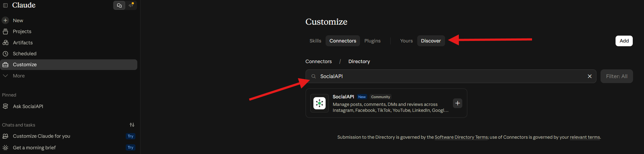Viewport: 644px width, 154px height.
Task: Click the Directory breadcrumb
Action: click(x=359, y=61)
